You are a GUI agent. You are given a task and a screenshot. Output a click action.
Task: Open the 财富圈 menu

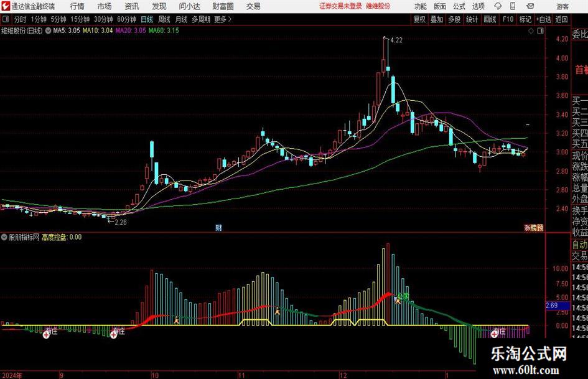pyautogui.click(x=223, y=6)
